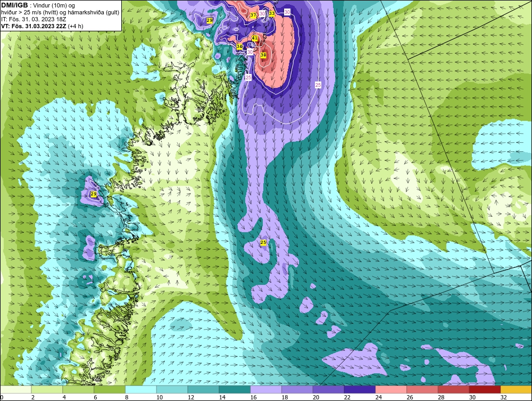Pick the orange legend swatch above 32 m/s

[516, 389]
